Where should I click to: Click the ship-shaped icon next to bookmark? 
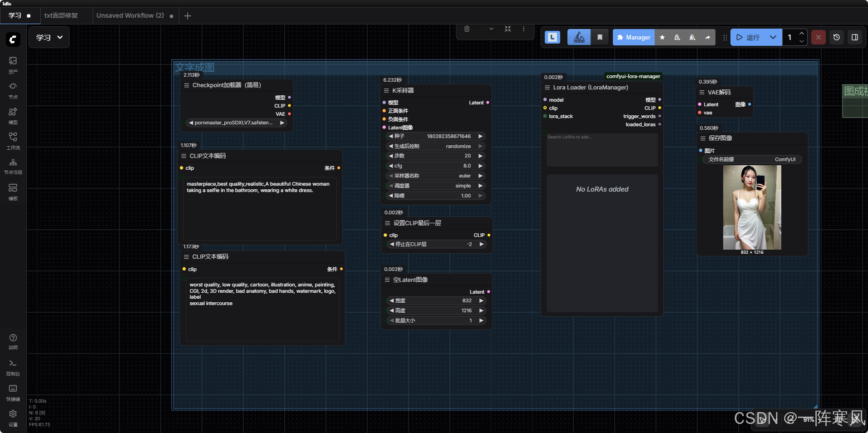[579, 37]
